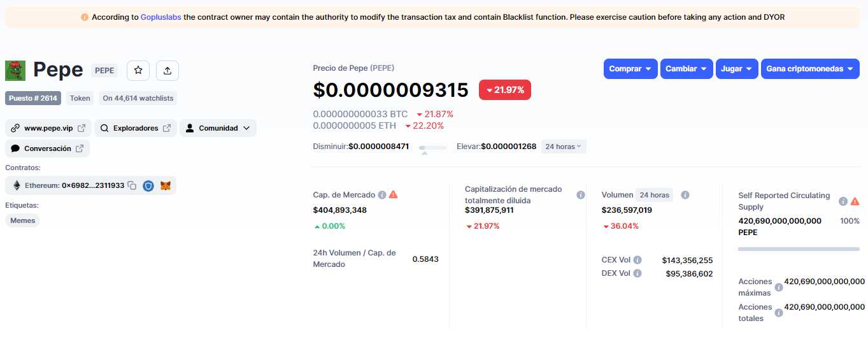Click info icon beside Acciones máximas
Viewport: 868px width, 337px height.
(x=778, y=287)
